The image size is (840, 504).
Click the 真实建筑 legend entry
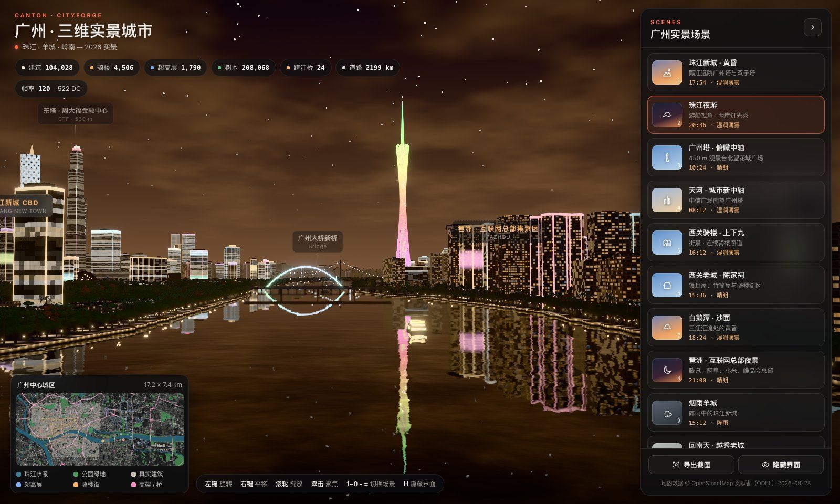[147, 474]
